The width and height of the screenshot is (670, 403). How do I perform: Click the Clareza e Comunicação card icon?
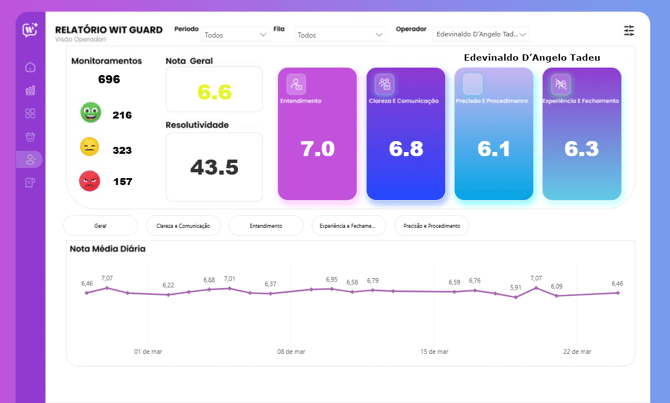pos(385,84)
